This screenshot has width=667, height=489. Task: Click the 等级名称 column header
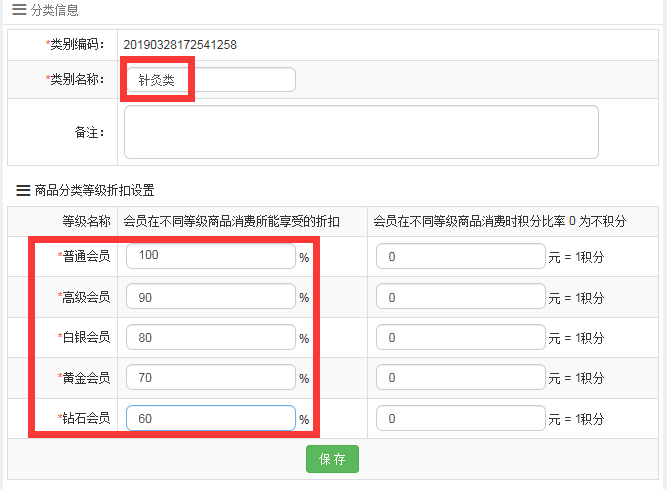pyautogui.click(x=86, y=221)
